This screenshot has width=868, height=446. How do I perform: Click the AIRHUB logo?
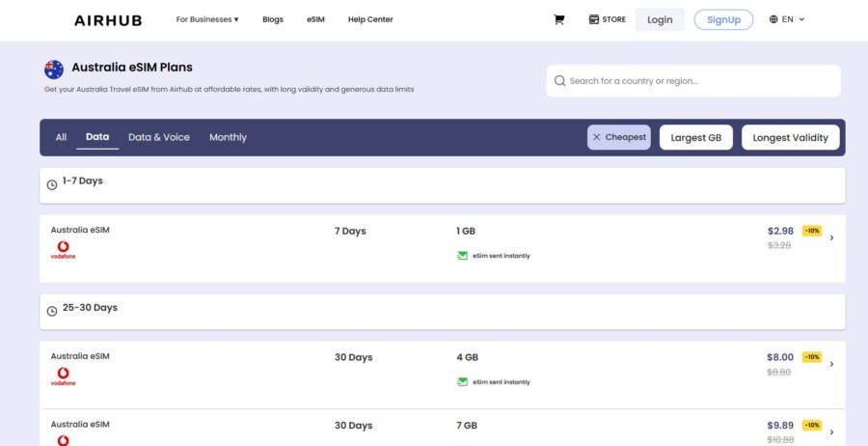click(x=108, y=20)
